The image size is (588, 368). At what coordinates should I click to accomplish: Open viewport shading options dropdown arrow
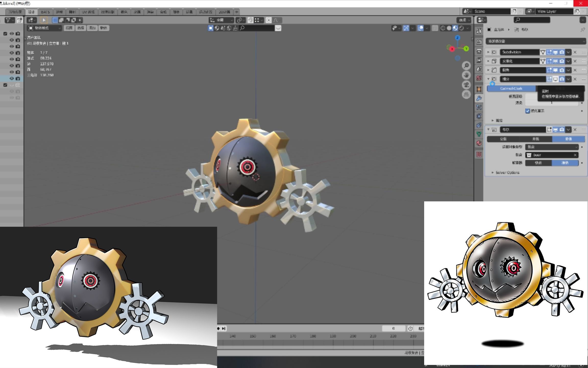click(468, 28)
